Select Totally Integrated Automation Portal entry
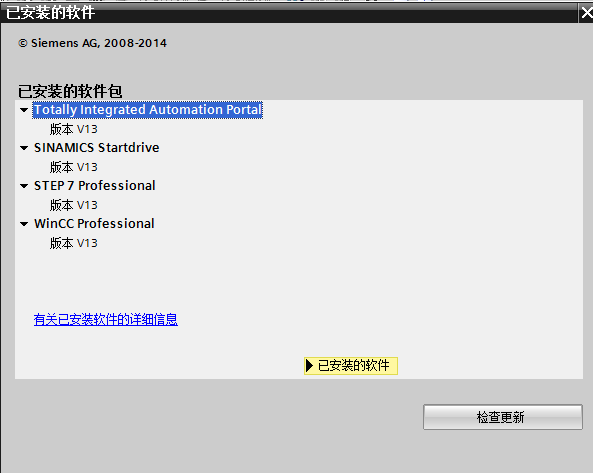The image size is (593, 473). (x=147, y=110)
